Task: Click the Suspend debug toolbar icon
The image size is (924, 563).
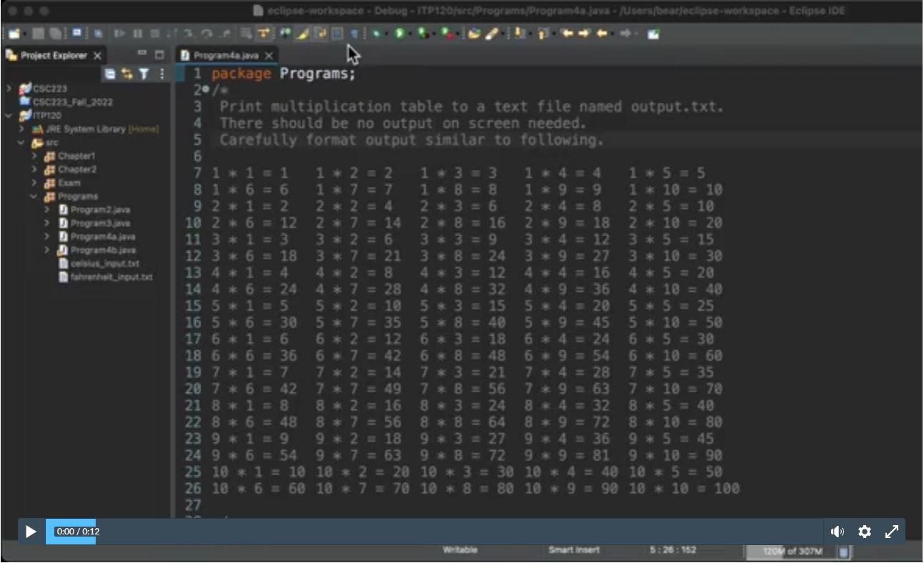Action: 136,34
